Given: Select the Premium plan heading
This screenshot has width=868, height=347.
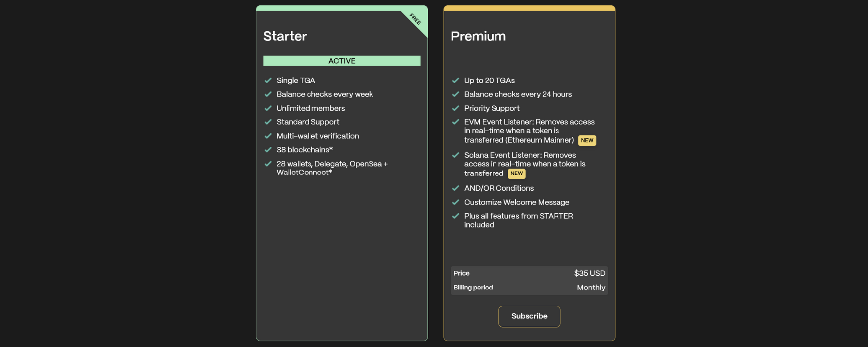Looking at the screenshot, I should [x=478, y=36].
